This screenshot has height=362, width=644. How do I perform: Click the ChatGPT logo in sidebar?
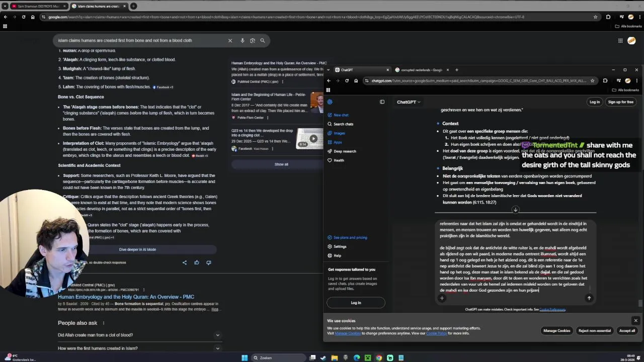tap(330, 102)
